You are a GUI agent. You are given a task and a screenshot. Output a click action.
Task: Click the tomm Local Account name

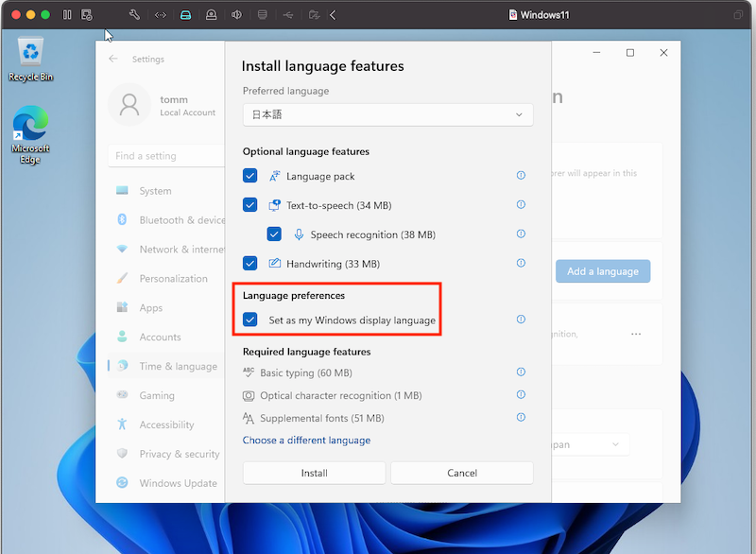click(x=187, y=106)
